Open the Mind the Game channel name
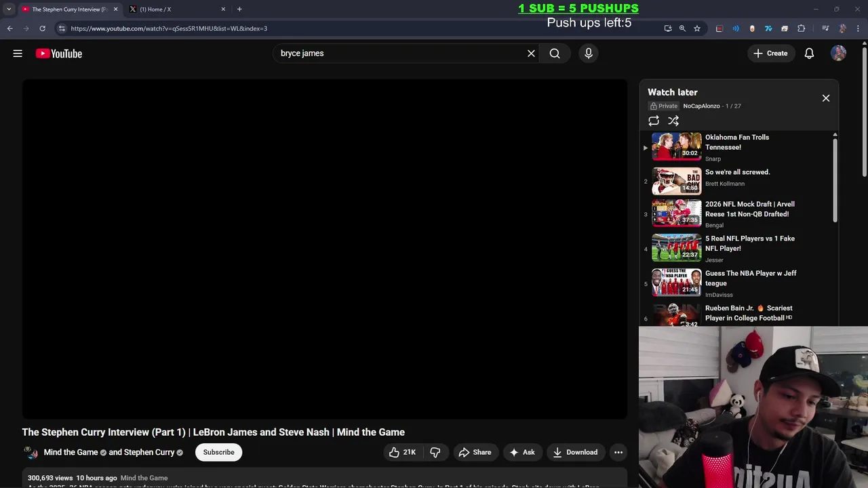The height and width of the screenshot is (488, 868). click(x=71, y=452)
